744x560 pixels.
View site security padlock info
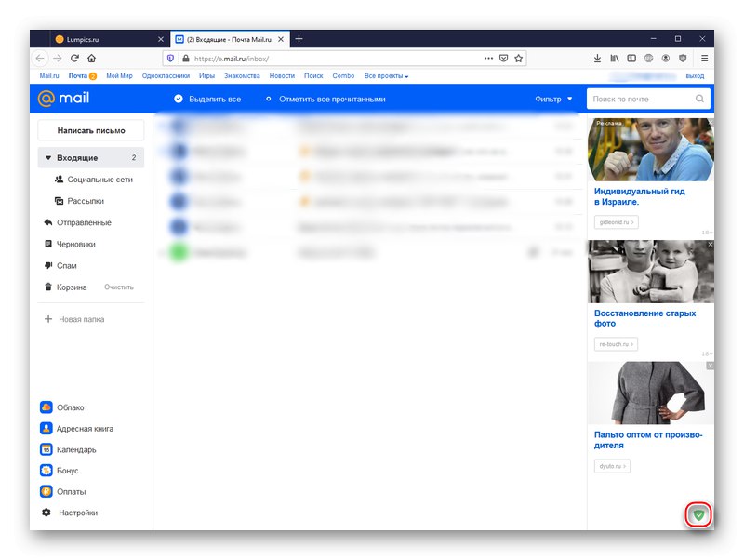tap(186, 59)
